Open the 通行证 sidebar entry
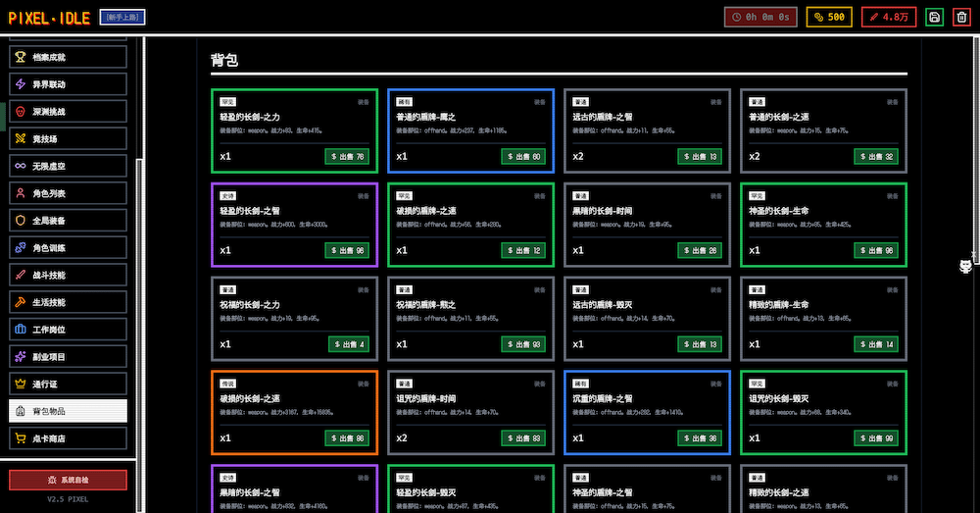Viewport: 980px width, 513px height. (68, 384)
